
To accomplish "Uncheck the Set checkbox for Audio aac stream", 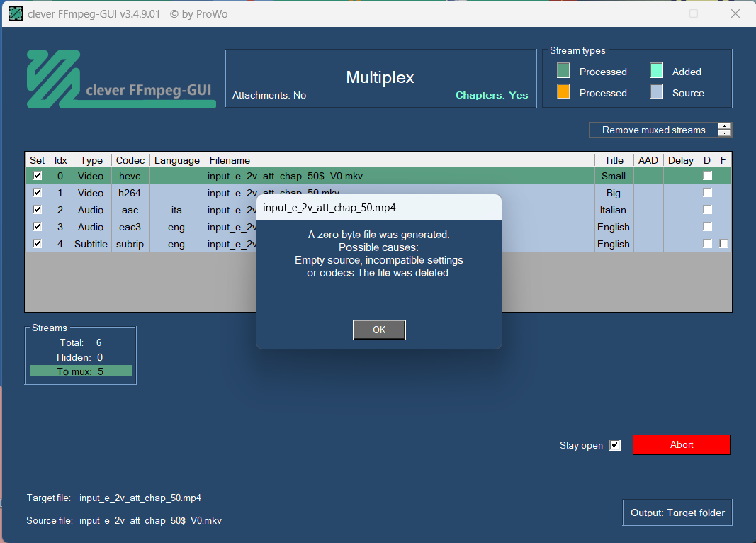I will 37,209.
